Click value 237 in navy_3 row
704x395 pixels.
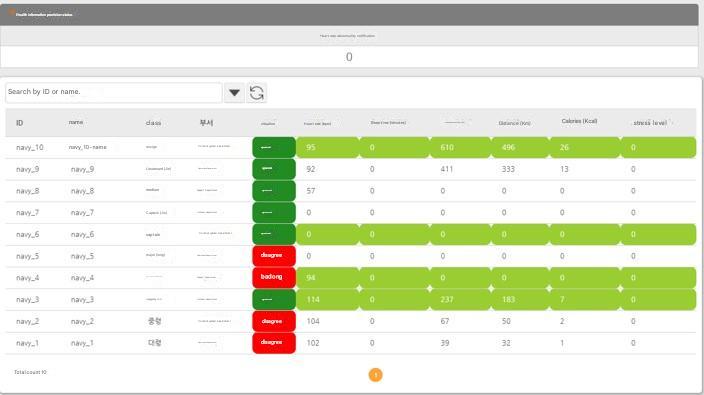pos(447,299)
